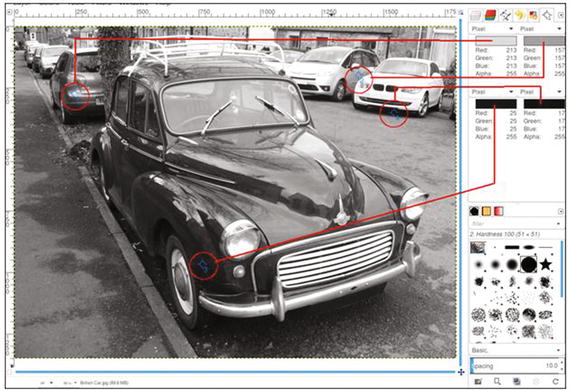This screenshot has height=391, width=570.
Task: Select the star-shaped brush
Action: click(545, 265)
